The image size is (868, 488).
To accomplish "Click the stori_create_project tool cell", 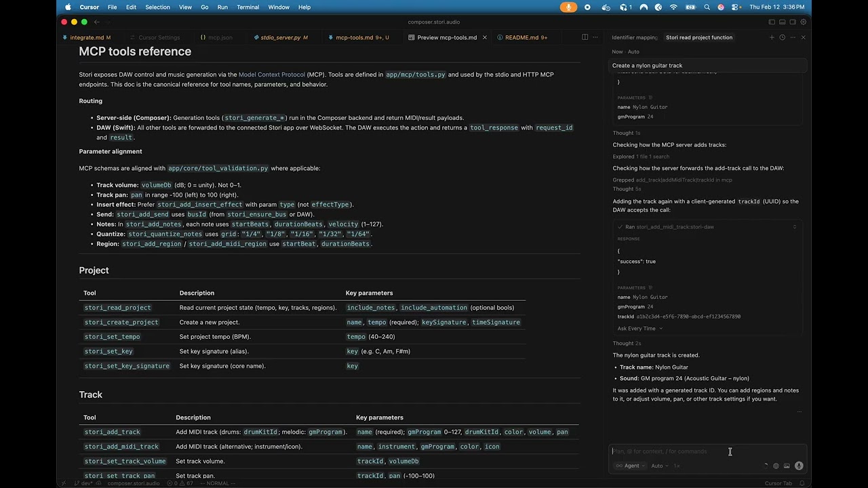I will click(x=121, y=322).
